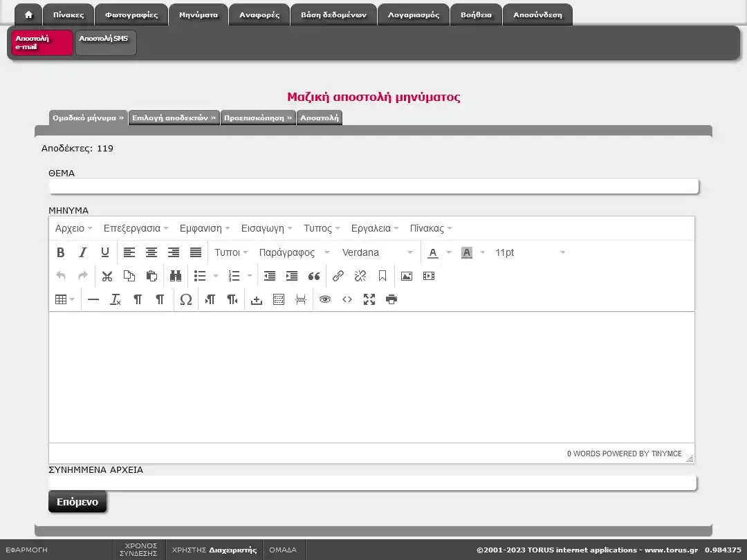
Task: Toggle italic text style
Action: pyautogui.click(x=83, y=252)
